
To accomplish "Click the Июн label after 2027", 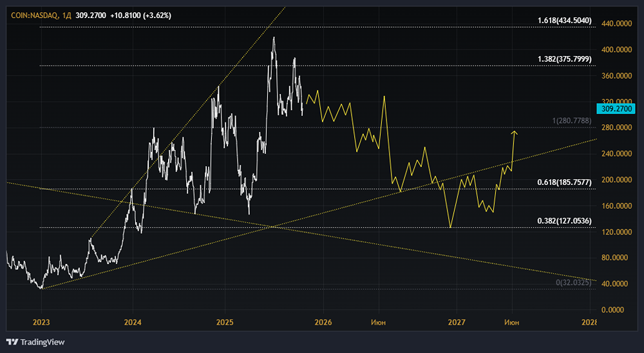I will 512,323.
